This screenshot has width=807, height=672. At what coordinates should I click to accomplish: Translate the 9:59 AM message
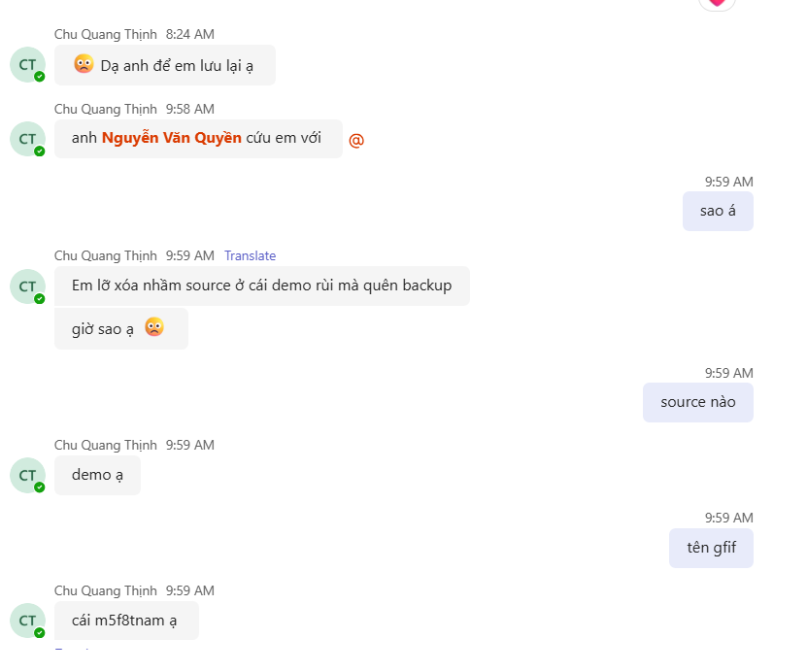pyautogui.click(x=250, y=256)
